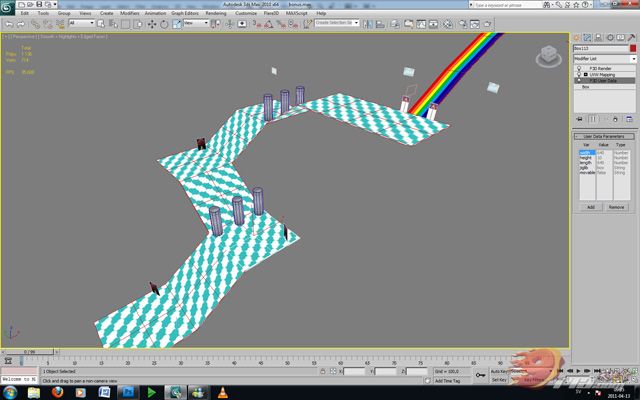Open the Modifier List dropdown
Screen dimensions: 640x400
pyautogui.click(x=603, y=58)
